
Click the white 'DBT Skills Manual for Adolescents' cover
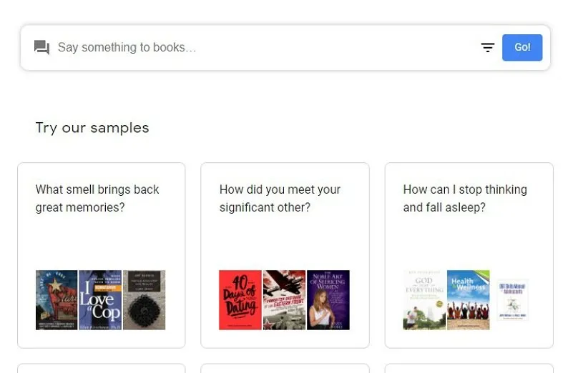(x=512, y=300)
